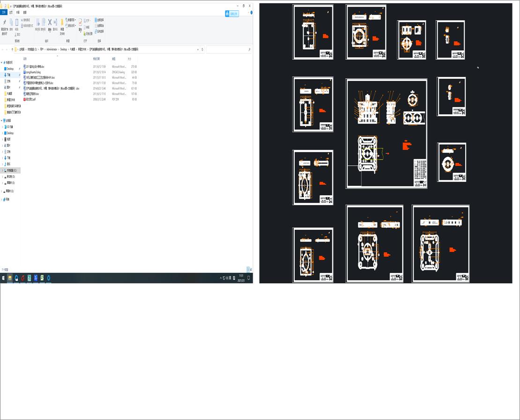Collapse the ribbon using the chevron

[x=247, y=13]
